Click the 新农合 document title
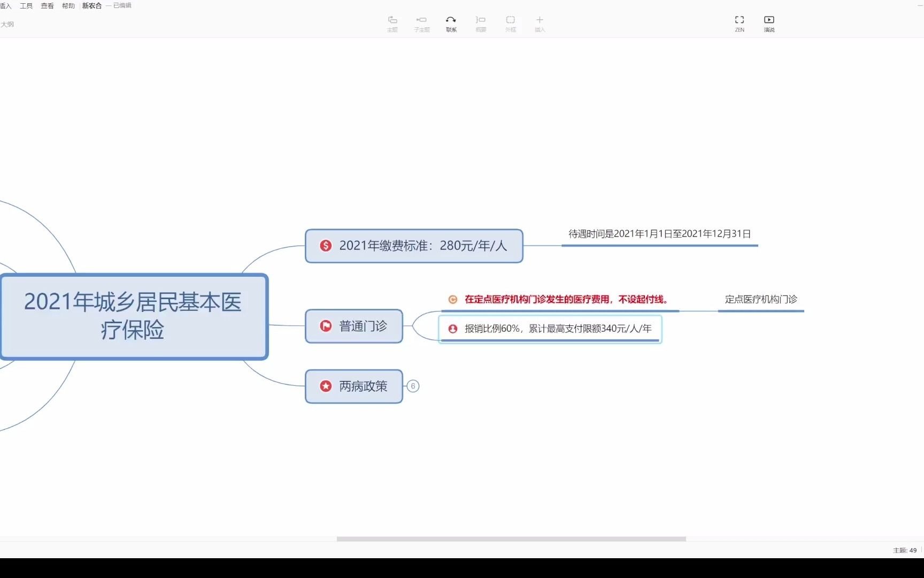Viewport: 924px width, 578px height. click(x=91, y=6)
